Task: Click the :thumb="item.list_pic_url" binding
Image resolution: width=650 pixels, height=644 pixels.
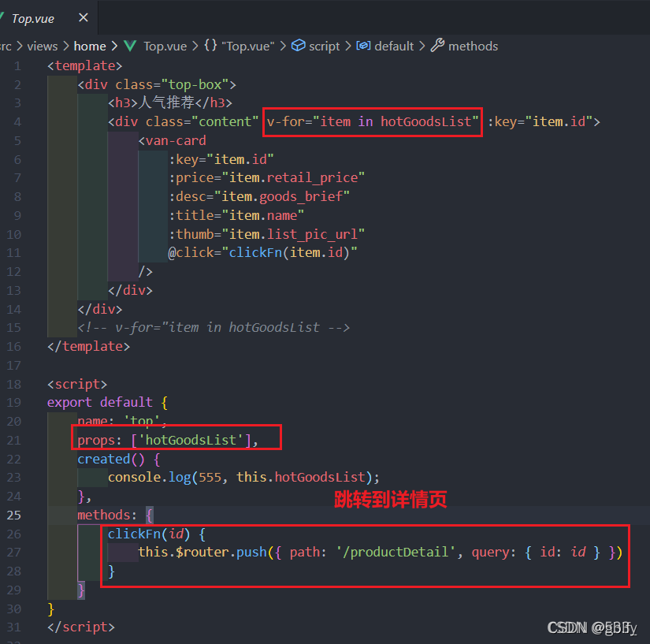Action: pos(266,234)
